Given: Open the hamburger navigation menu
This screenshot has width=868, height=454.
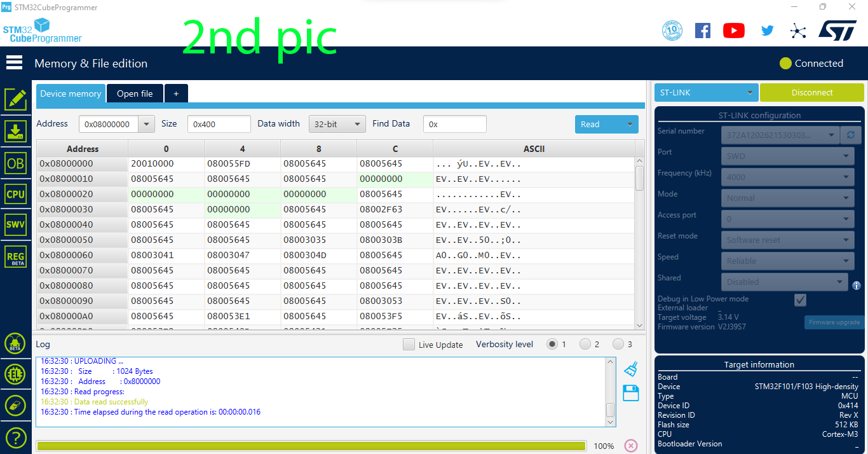Looking at the screenshot, I should tap(14, 62).
